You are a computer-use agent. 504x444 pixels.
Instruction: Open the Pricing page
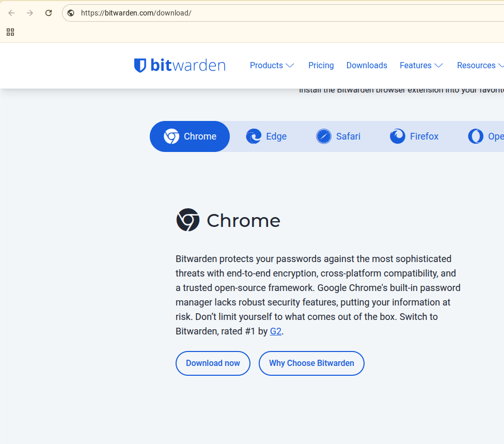coord(321,66)
